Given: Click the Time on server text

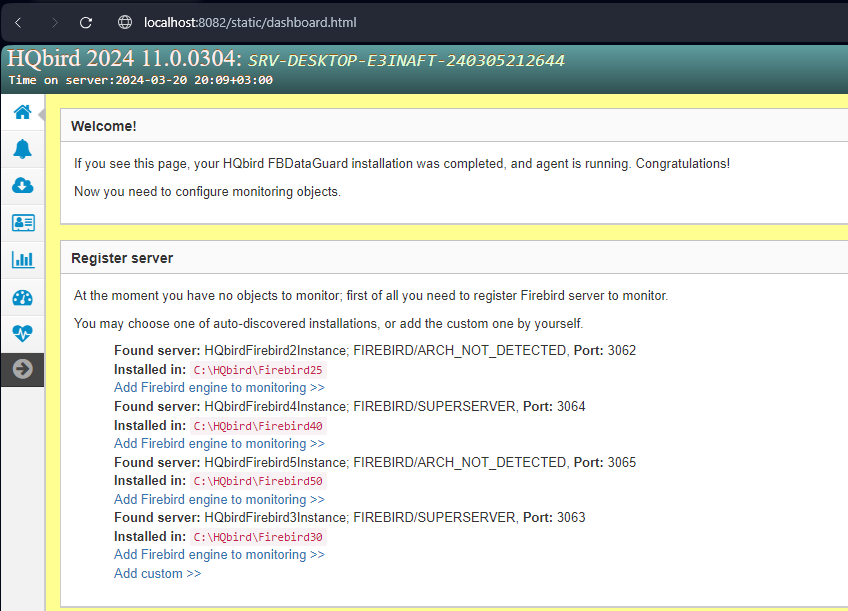Looking at the screenshot, I should [141, 81].
